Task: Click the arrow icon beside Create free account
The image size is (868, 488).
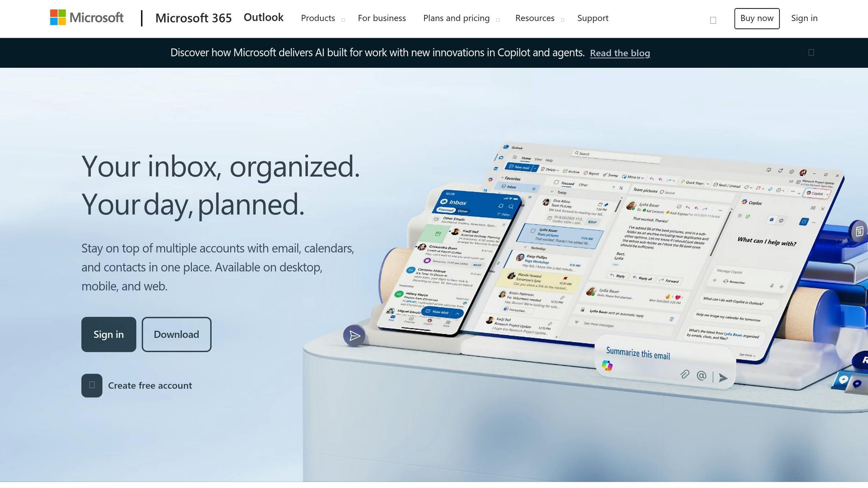Action: 92,385
